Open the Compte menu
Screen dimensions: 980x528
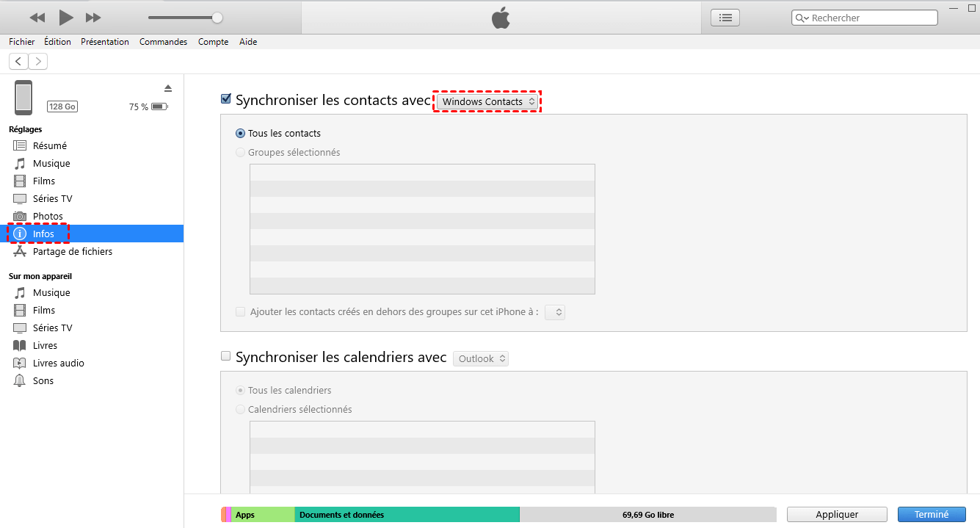(x=213, y=41)
